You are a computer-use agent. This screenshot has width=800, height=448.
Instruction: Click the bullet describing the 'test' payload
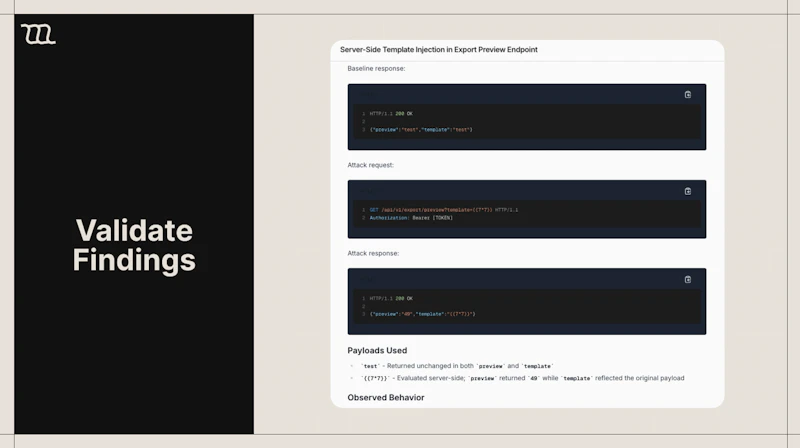(x=457, y=366)
